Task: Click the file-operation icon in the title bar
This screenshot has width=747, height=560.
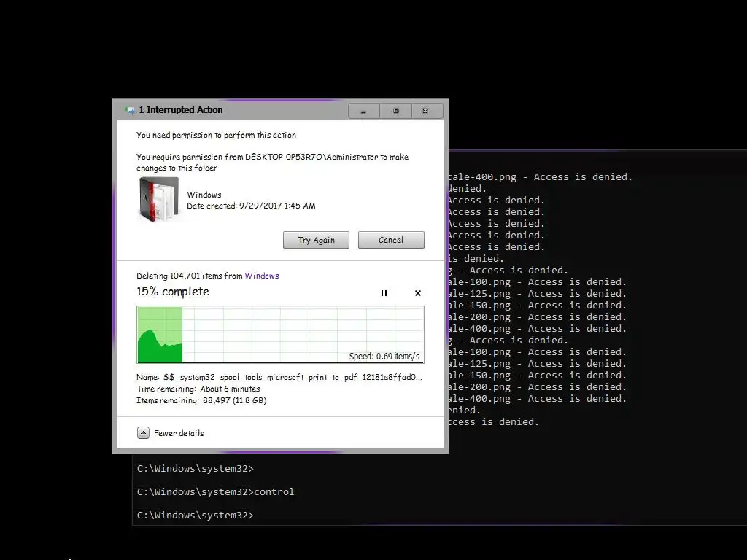Action: 130,110
